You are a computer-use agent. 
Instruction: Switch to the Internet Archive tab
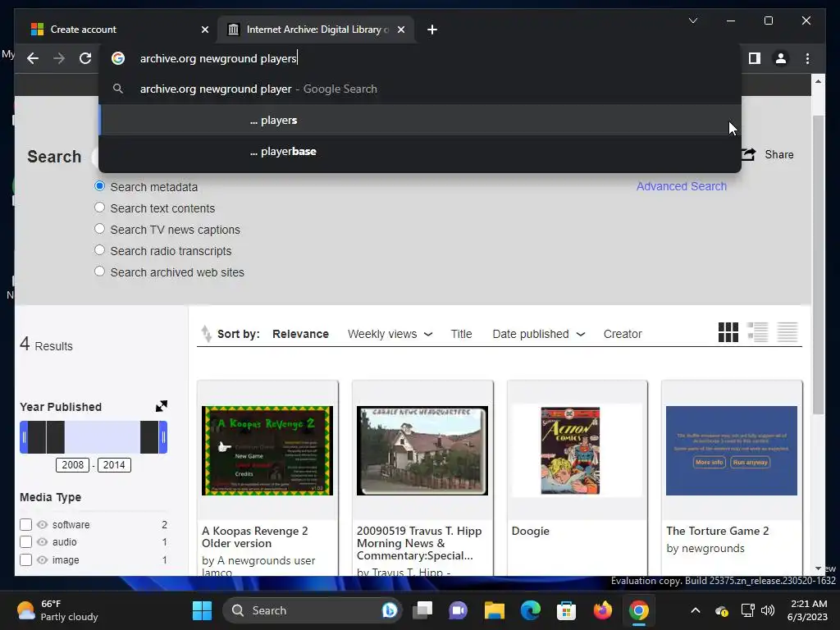(x=317, y=30)
